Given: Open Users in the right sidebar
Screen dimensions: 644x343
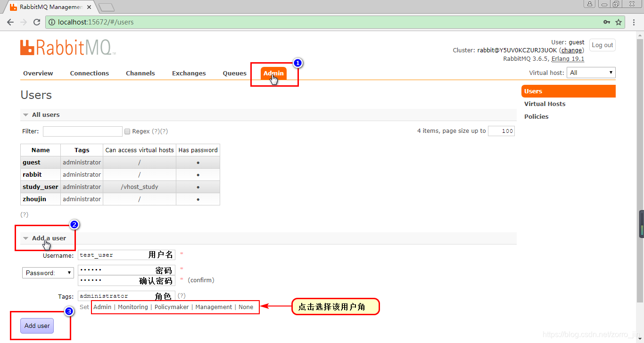Looking at the screenshot, I should pyautogui.click(x=569, y=91).
